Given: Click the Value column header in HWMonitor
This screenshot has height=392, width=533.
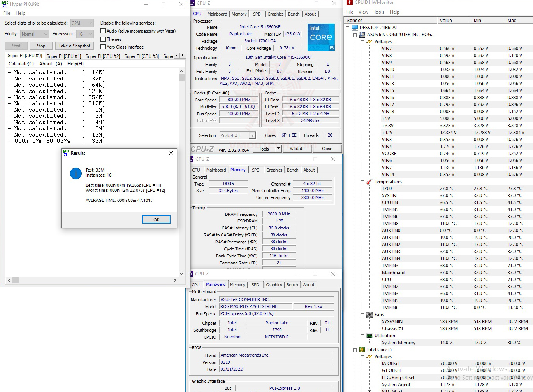Looking at the screenshot, I should pyautogui.click(x=454, y=21).
